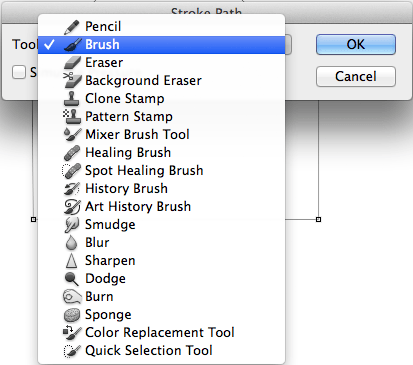Choose Background Eraser from the list
Image resolution: width=413 pixels, height=365 pixels.
pos(161,81)
